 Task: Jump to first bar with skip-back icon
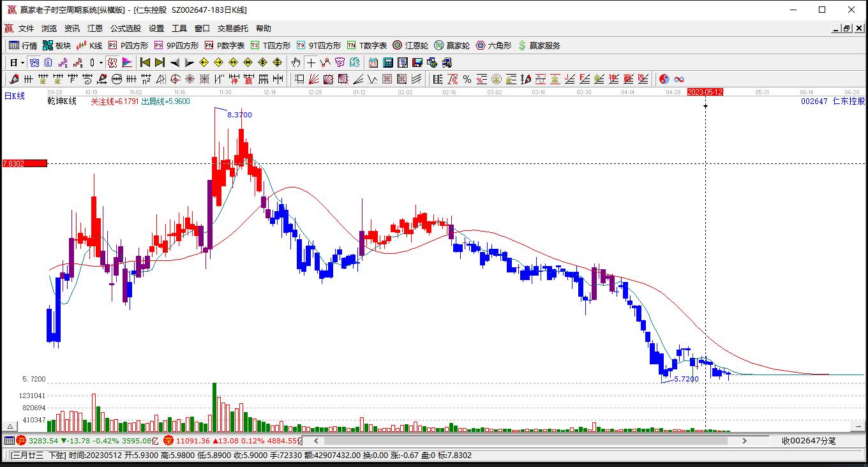point(146,63)
